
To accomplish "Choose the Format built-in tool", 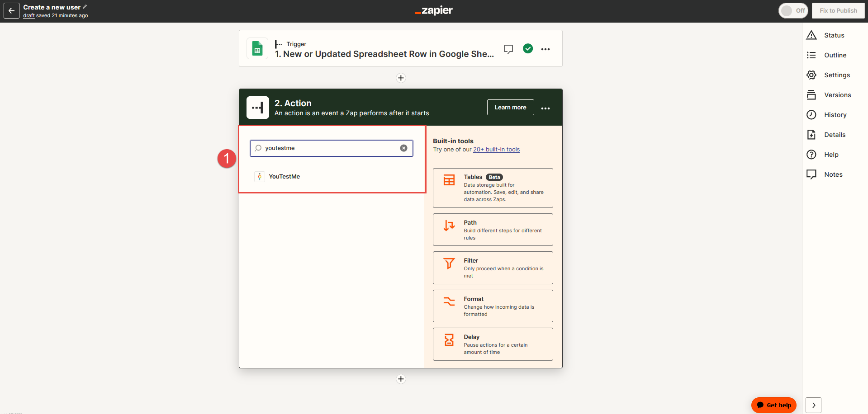I will click(x=493, y=306).
